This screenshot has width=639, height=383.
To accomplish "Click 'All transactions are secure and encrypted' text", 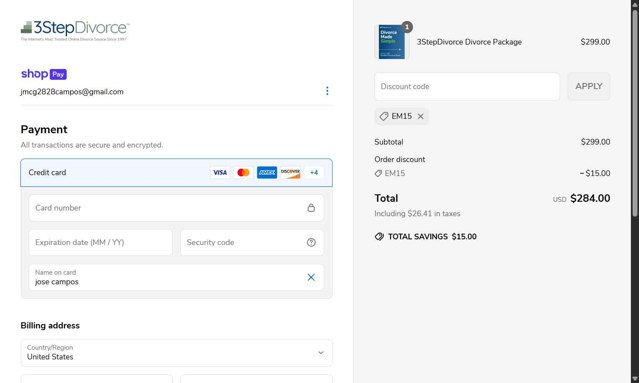I will coord(92,145).
